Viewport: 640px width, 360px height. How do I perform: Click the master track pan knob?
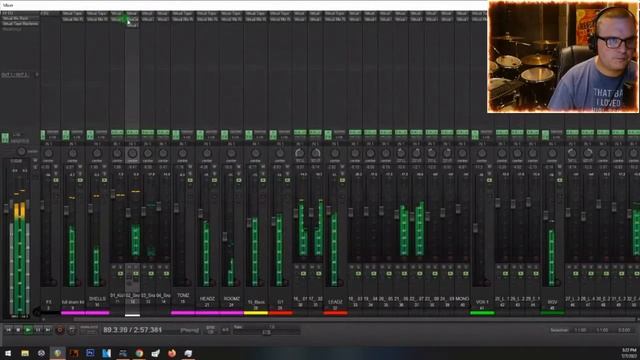pyautogui.click(x=22, y=151)
